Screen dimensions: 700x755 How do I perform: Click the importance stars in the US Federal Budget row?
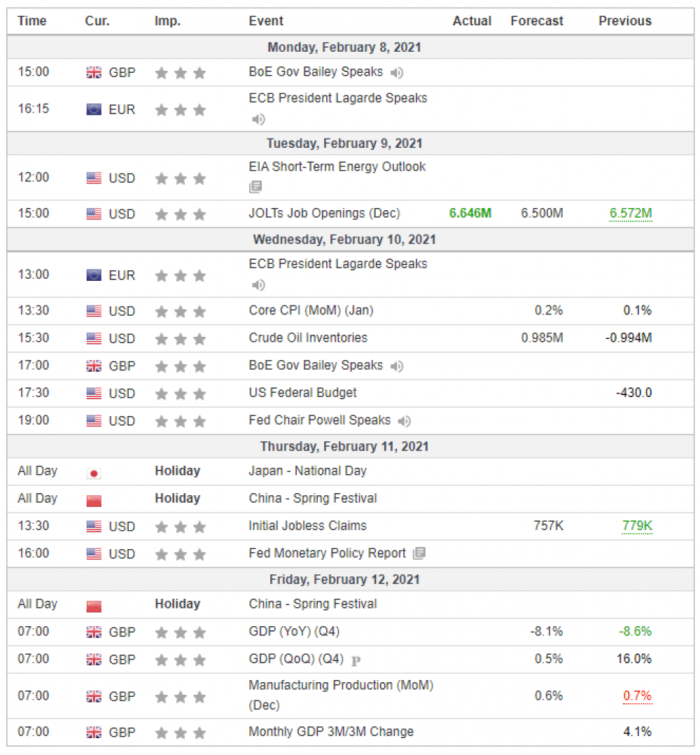point(181,394)
